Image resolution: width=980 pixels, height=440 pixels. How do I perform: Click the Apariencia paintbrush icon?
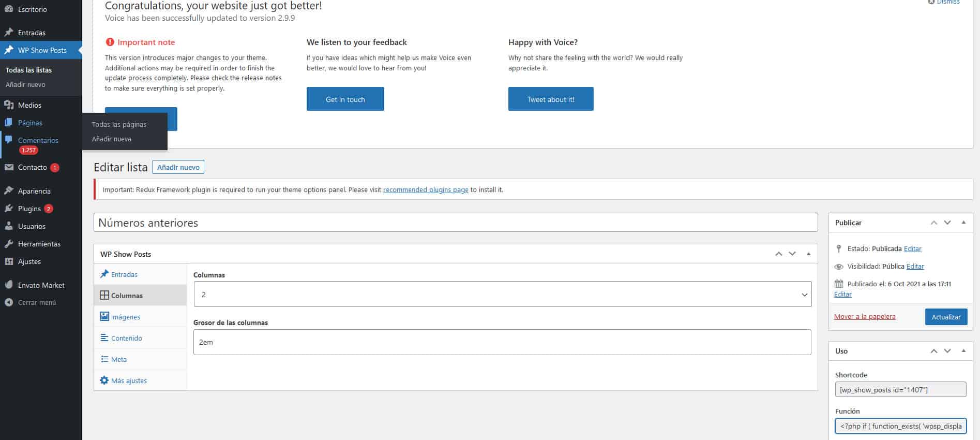tap(9, 191)
